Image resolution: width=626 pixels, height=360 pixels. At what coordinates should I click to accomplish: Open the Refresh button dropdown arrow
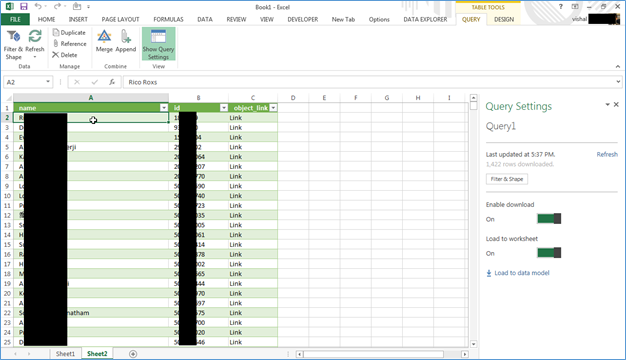click(35, 57)
